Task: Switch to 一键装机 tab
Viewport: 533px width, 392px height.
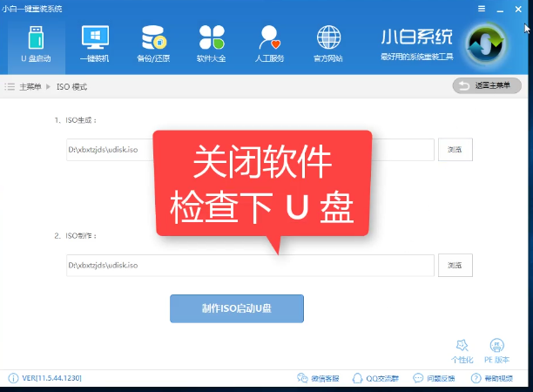Action: tap(94, 44)
